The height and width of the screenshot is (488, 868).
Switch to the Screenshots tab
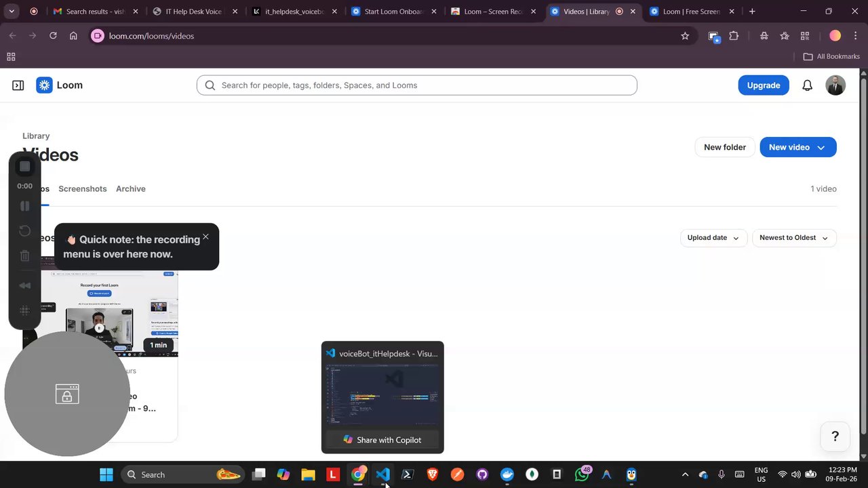pyautogui.click(x=82, y=189)
